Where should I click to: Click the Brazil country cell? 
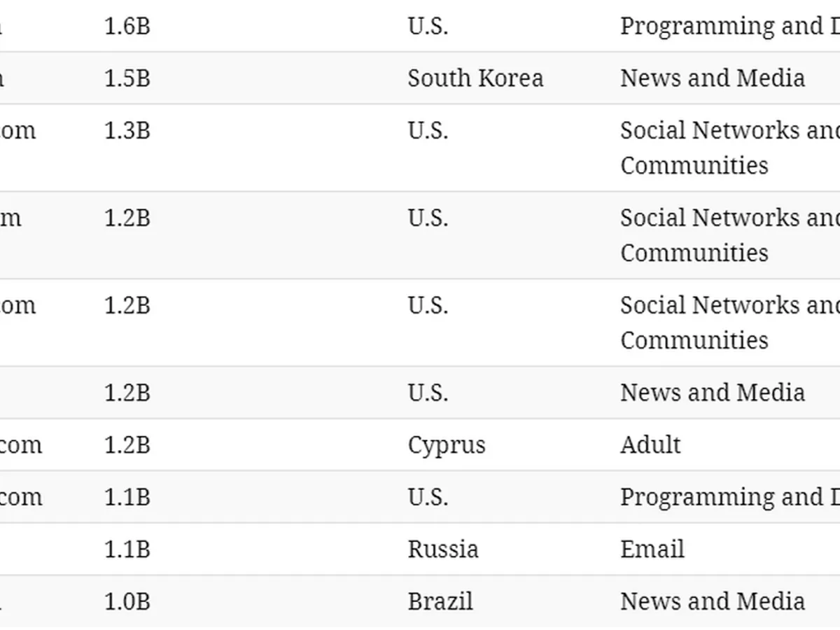(x=440, y=601)
